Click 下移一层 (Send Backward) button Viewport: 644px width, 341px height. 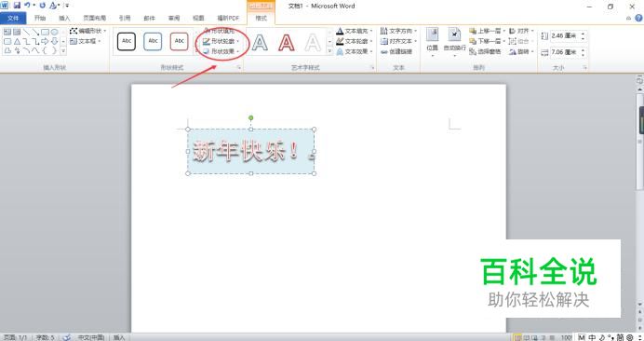tap(488, 41)
